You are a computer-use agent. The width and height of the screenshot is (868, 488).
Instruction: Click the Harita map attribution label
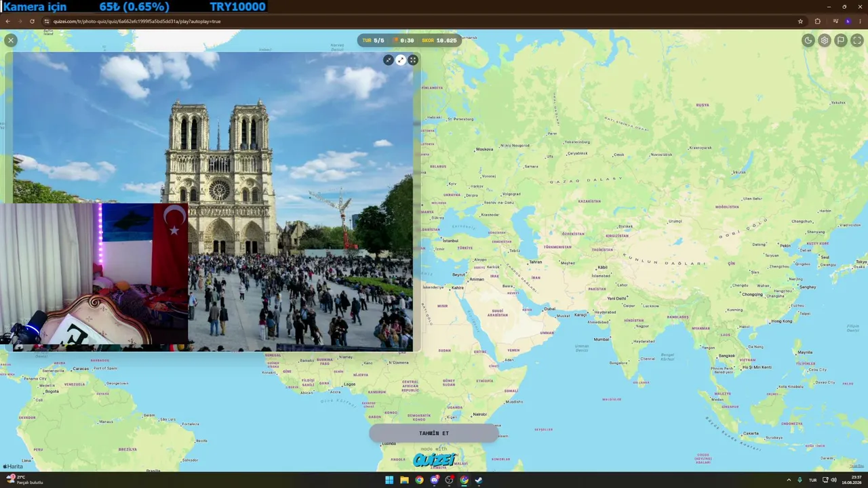pyautogui.click(x=13, y=466)
